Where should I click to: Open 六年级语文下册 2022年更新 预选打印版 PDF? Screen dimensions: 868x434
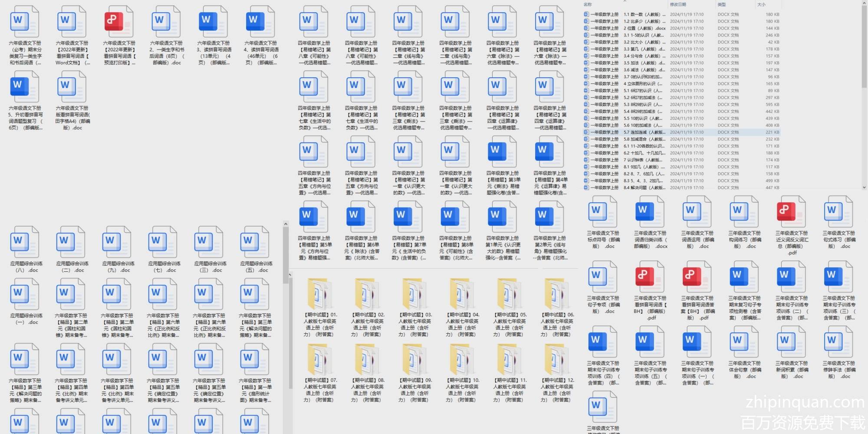tap(119, 23)
